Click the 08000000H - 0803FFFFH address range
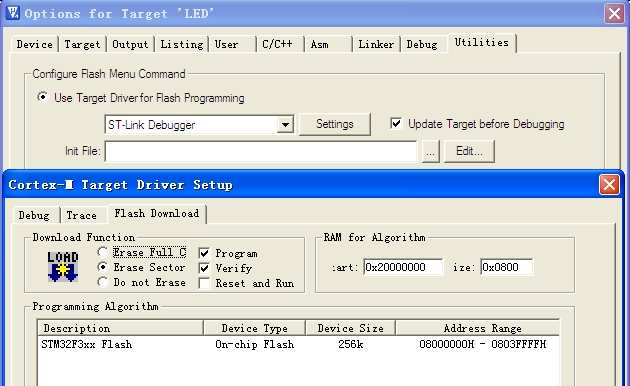This screenshot has width=630, height=386. (x=483, y=344)
